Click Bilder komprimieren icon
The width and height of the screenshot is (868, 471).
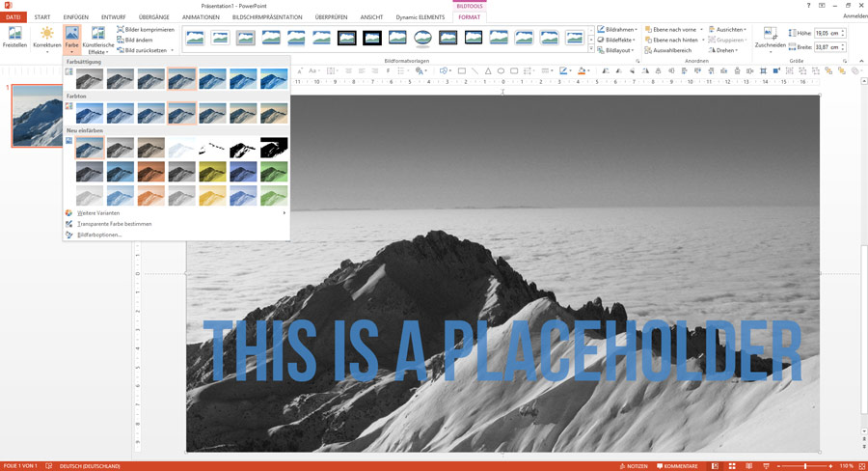coord(121,29)
